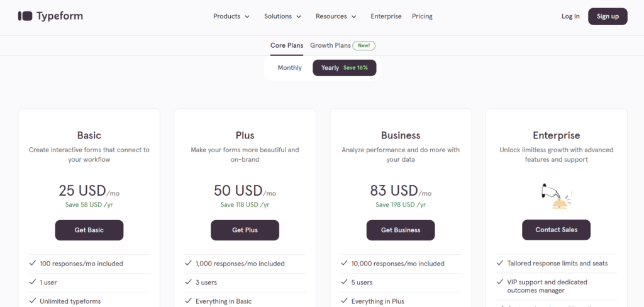Click checkmark next to 3 users

pos(188,282)
